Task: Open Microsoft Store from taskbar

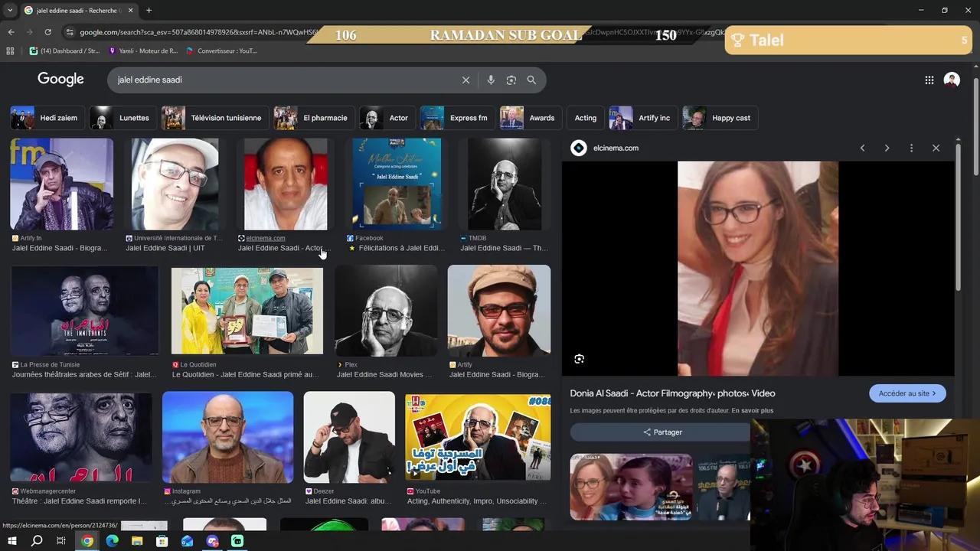Action: (x=162, y=541)
